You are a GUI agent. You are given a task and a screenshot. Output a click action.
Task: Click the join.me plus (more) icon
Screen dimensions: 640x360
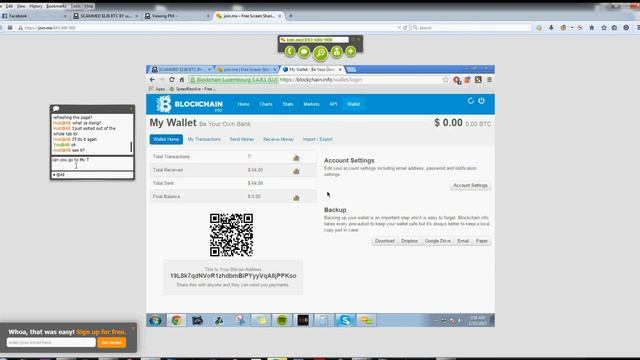pyautogui.click(x=351, y=51)
